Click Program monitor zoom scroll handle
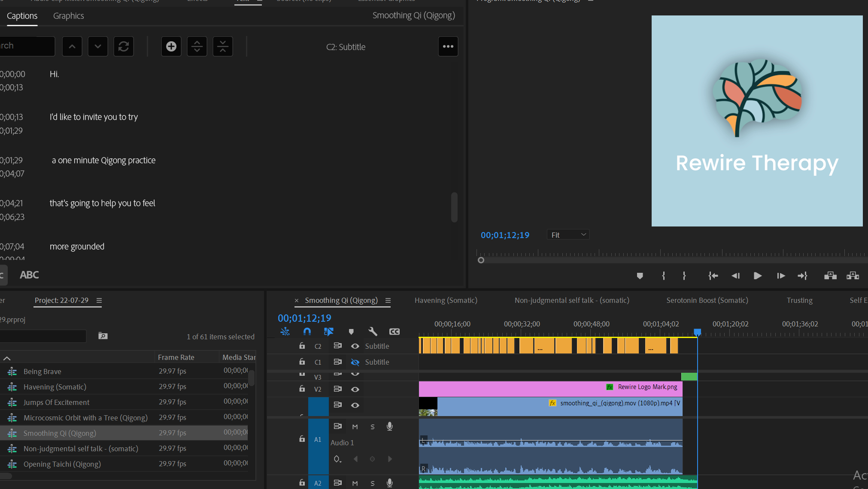The height and width of the screenshot is (489, 868). (481, 260)
